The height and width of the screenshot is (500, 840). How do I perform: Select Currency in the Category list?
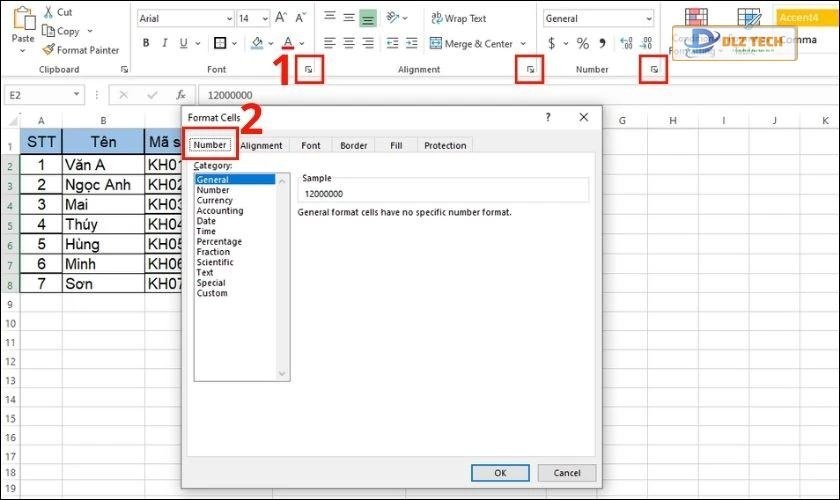[x=214, y=200]
